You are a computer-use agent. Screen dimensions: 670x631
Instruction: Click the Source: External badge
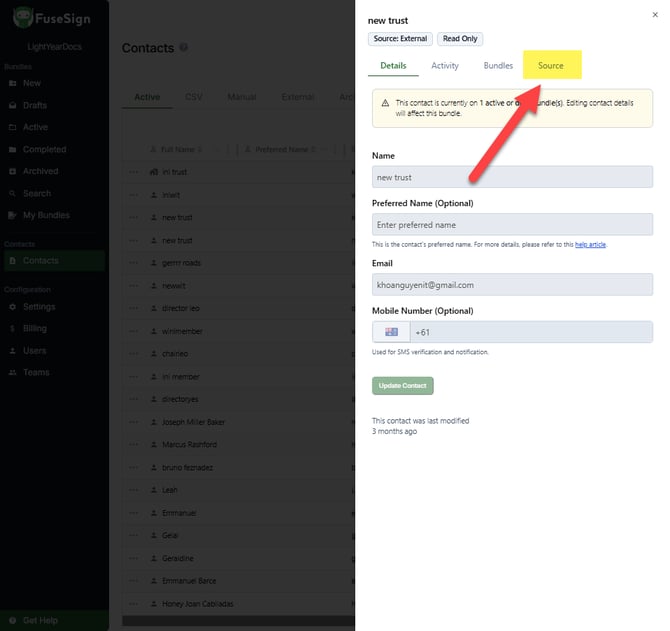pos(400,38)
